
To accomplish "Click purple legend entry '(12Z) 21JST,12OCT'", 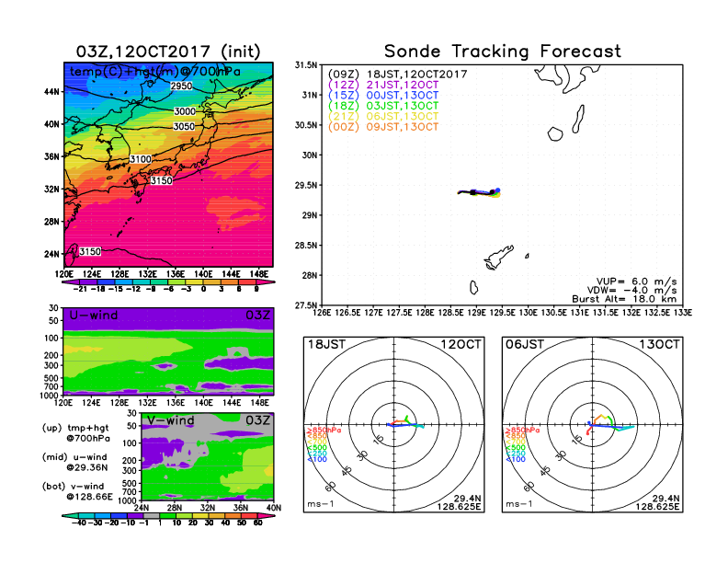I will tap(383, 85).
